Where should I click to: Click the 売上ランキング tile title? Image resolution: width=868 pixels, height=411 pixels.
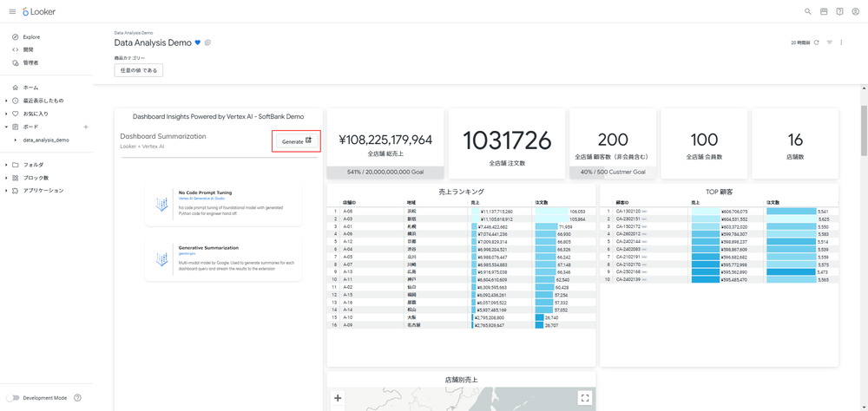[461, 192]
